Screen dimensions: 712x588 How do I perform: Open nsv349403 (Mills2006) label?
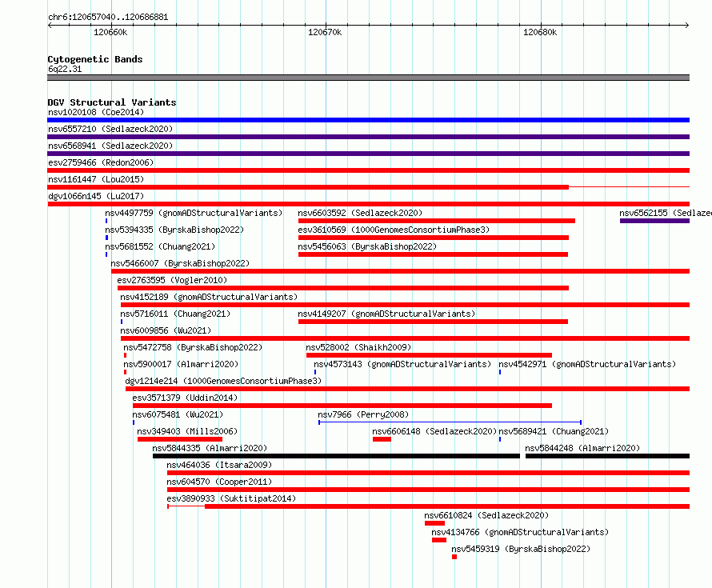pos(187,431)
